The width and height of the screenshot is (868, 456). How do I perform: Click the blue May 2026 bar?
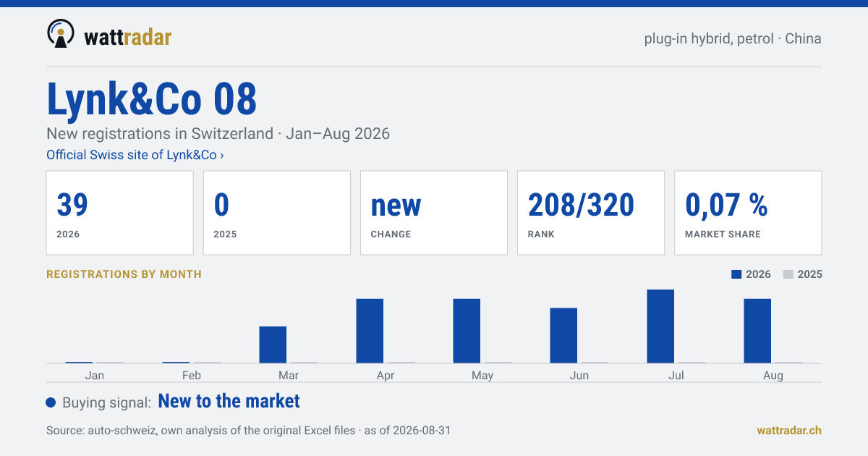click(x=467, y=331)
